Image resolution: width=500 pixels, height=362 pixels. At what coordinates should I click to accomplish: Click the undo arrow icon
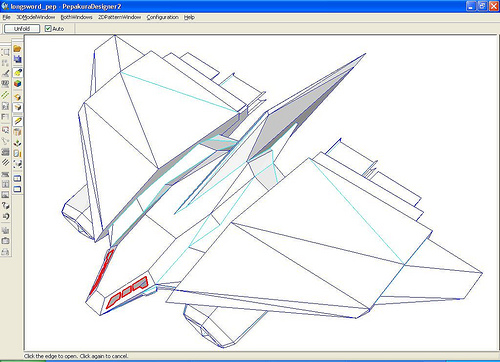[5, 216]
